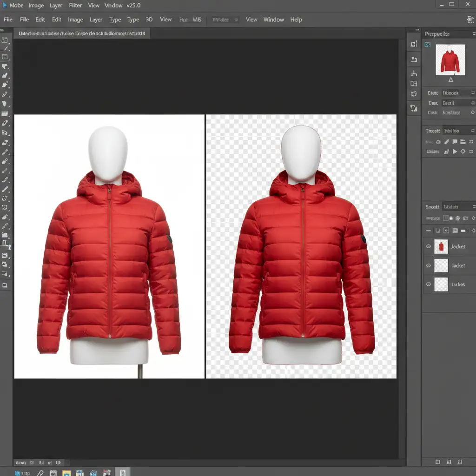The width and height of the screenshot is (476, 476).
Task: Click the bottom-most icon in the left toolbar
Action: click(x=5, y=285)
